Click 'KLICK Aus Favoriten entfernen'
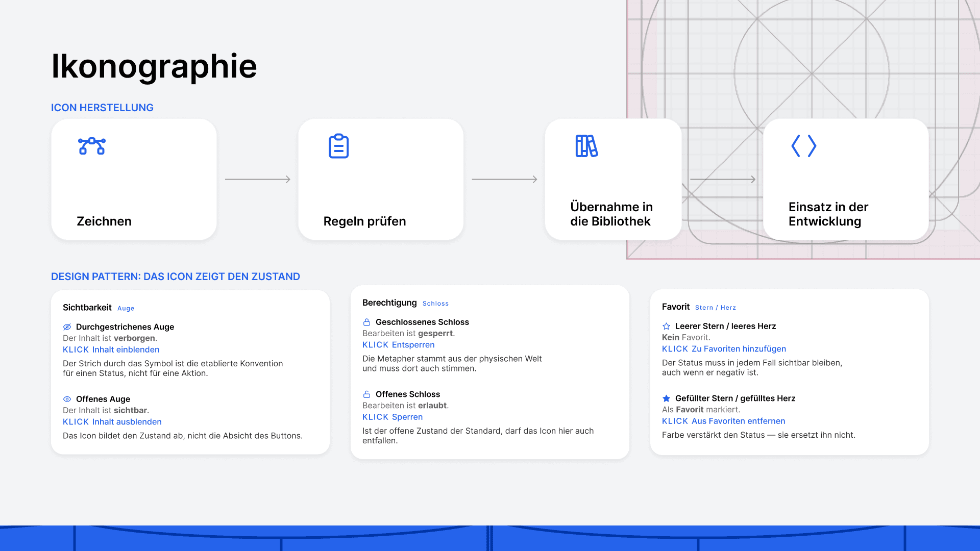The image size is (980, 551). tap(724, 421)
